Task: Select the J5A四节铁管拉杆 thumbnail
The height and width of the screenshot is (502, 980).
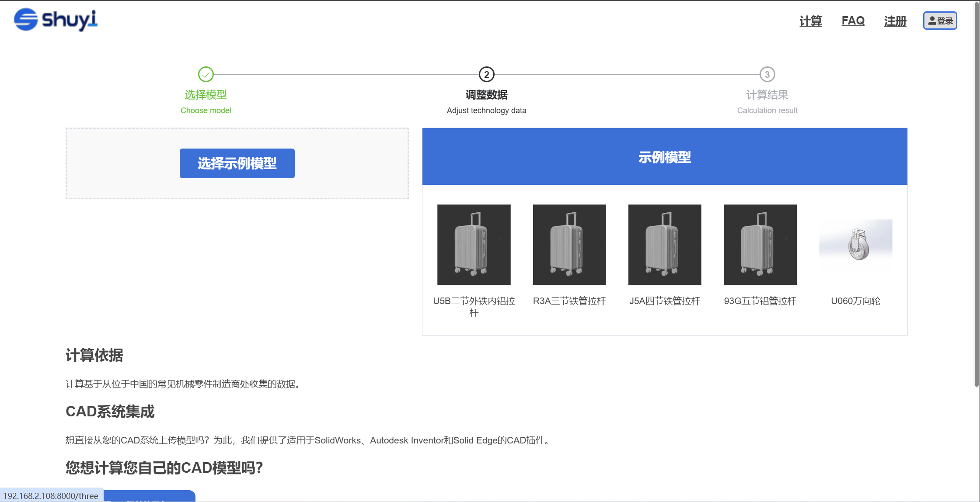Action: pos(664,245)
